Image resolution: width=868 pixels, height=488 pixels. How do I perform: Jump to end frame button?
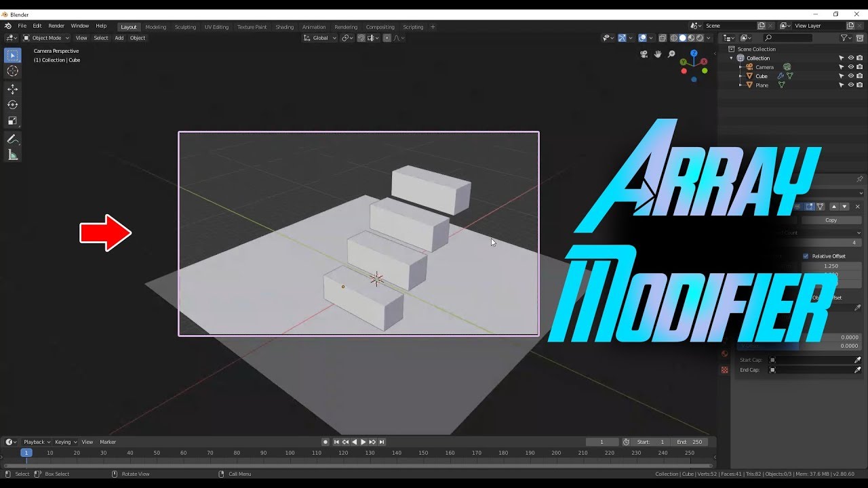pyautogui.click(x=382, y=442)
